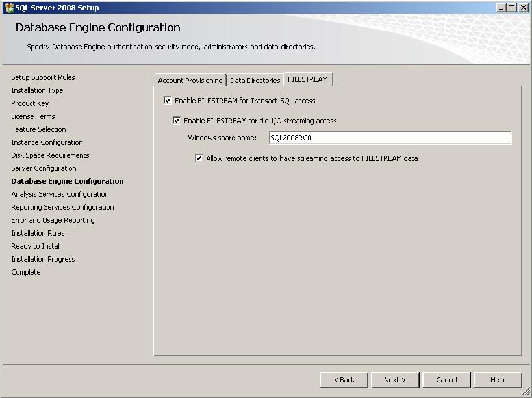This screenshot has width=532, height=398.
Task: Click License Terms step in sidebar
Action: tap(33, 116)
